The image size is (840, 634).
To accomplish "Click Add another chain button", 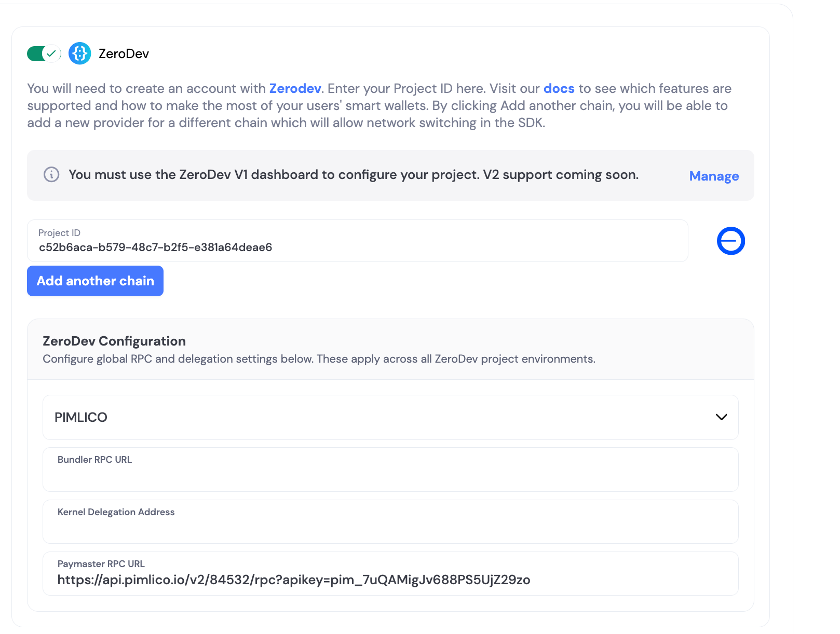I will (95, 281).
